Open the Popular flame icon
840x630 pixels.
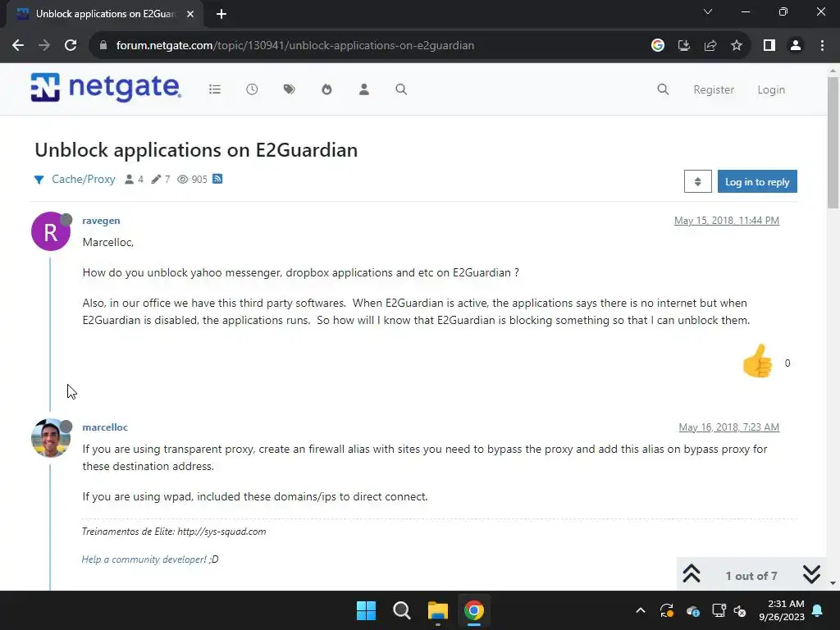326,89
